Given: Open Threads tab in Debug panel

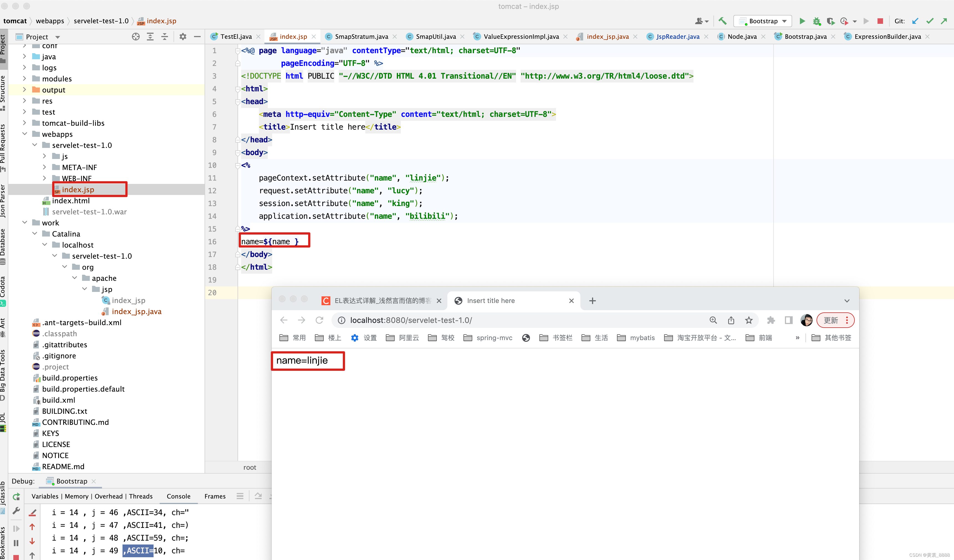Looking at the screenshot, I should pyautogui.click(x=141, y=496).
